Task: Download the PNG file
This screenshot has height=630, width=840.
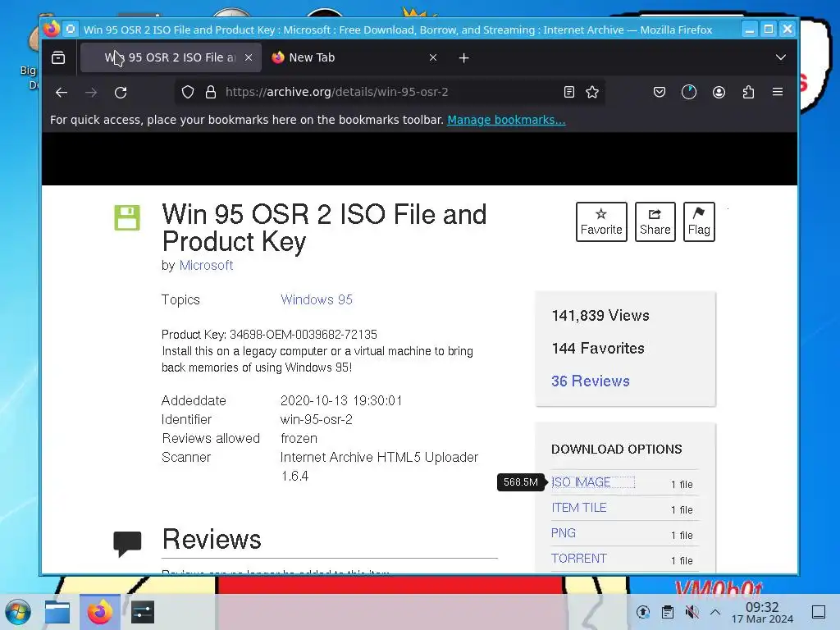Action: point(564,533)
